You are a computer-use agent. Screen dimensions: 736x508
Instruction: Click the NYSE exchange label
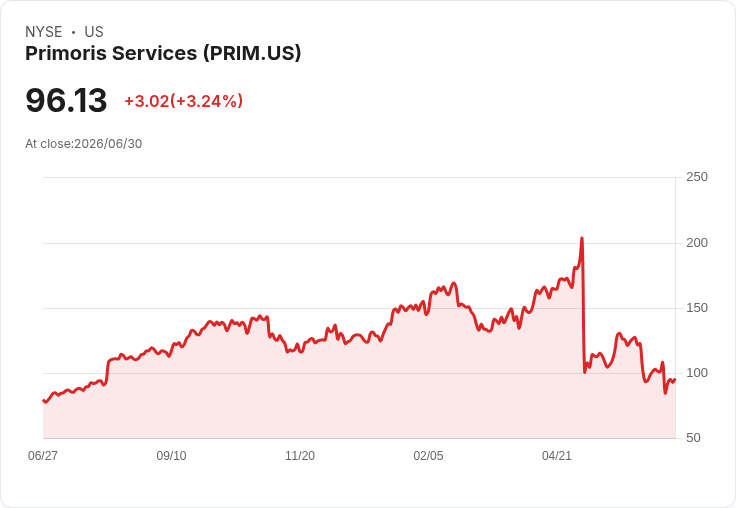44,32
